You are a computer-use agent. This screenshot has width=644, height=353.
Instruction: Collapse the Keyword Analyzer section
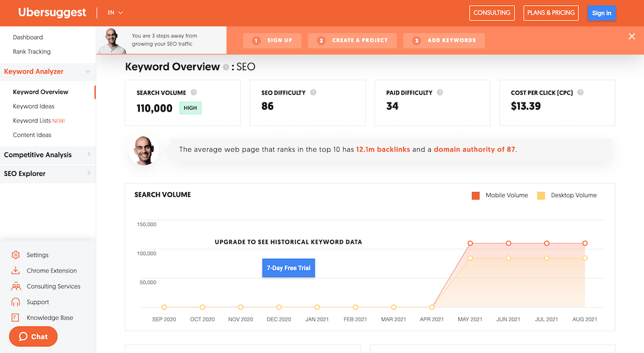[x=48, y=72]
